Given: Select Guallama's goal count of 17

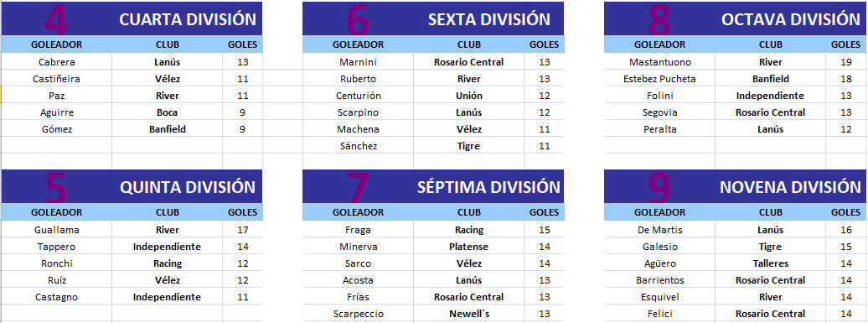Looking at the screenshot, I should [x=242, y=230].
